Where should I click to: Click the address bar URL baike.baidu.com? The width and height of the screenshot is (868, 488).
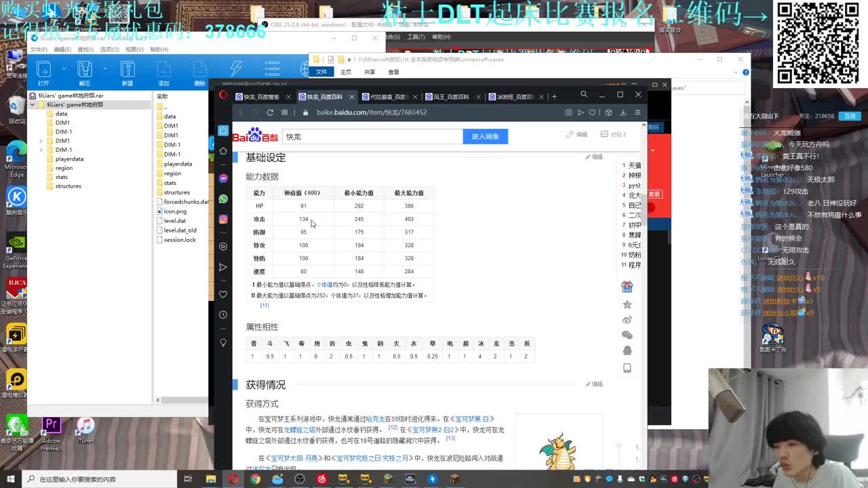(x=372, y=113)
